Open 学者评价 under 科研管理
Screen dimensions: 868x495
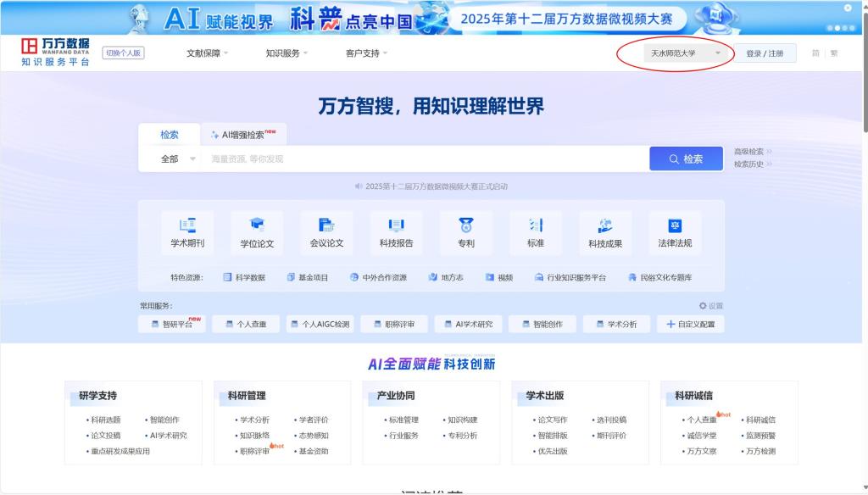314,420
